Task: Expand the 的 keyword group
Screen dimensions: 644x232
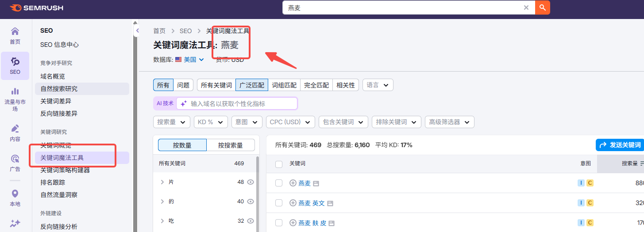Action: (x=162, y=202)
